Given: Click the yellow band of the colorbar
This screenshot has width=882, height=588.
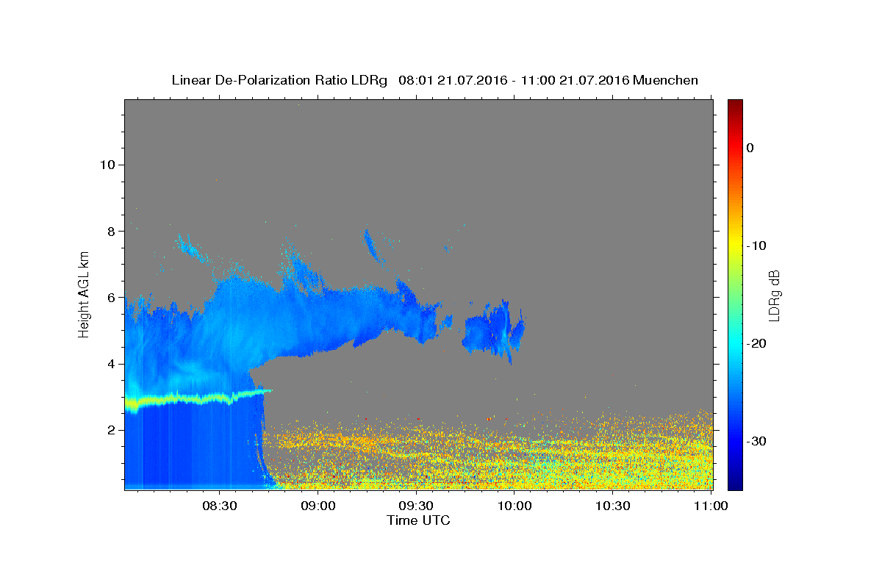Looking at the screenshot, I should tap(735, 245).
